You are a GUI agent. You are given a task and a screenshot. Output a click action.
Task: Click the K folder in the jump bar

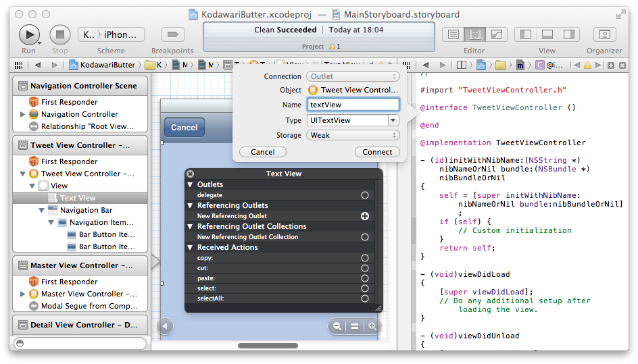tap(154, 65)
